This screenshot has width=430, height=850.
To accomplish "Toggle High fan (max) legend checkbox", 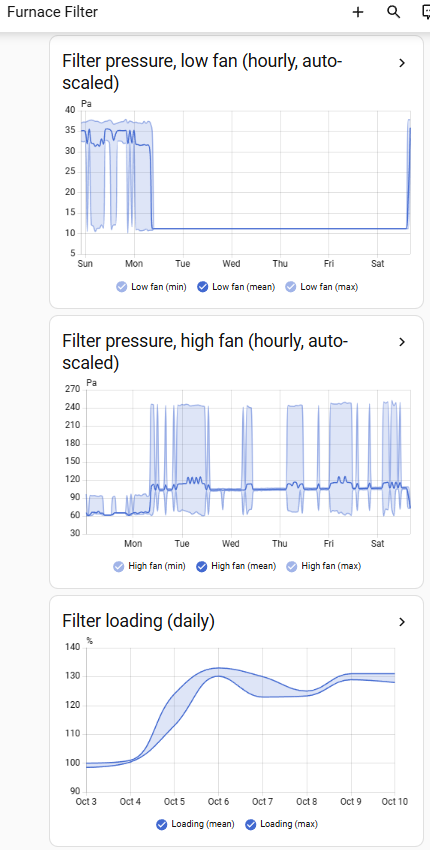I will pos(292,566).
